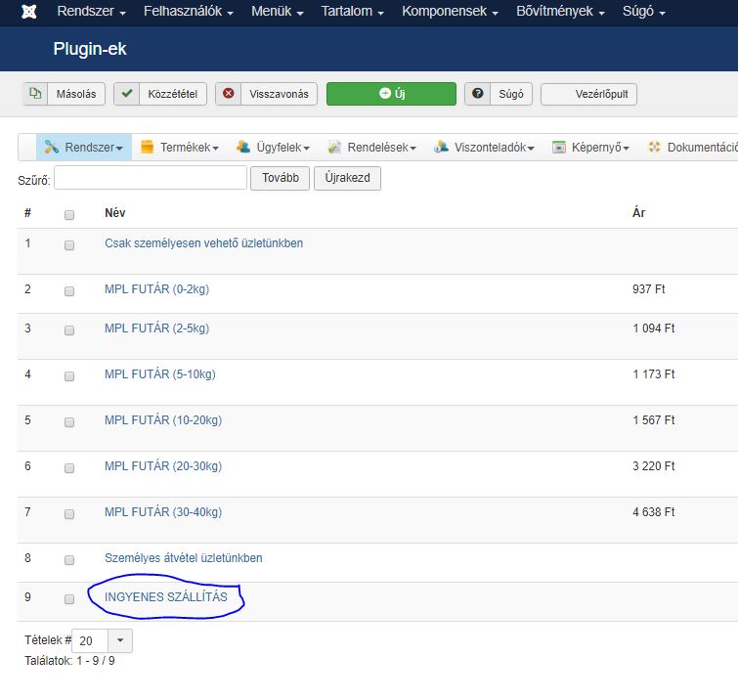The image size is (738, 700).
Task: Open the Bővítmények top menu
Action: coord(560,12)
